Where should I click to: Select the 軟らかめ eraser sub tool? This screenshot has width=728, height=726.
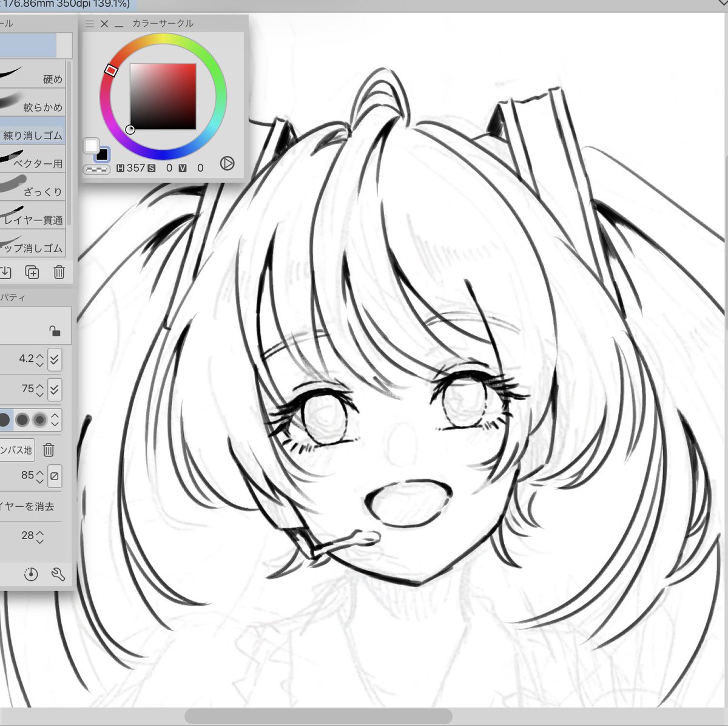[32, 102]
